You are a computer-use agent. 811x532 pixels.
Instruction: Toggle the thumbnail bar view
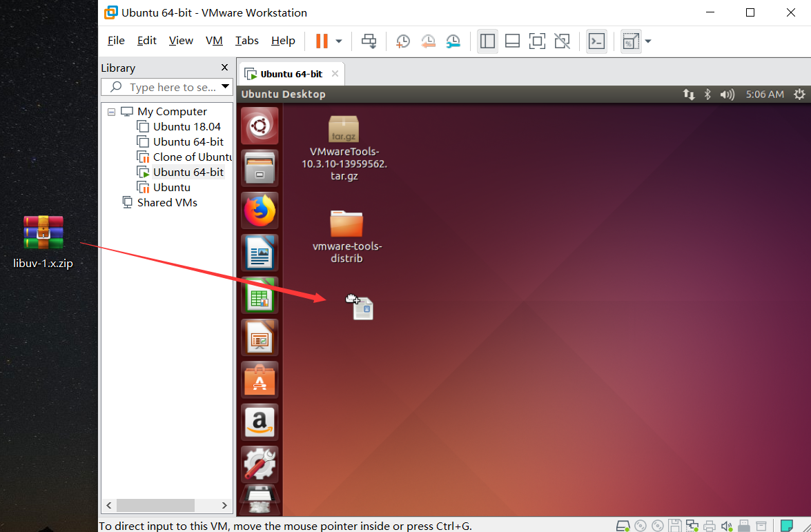(x=512, y=41)
